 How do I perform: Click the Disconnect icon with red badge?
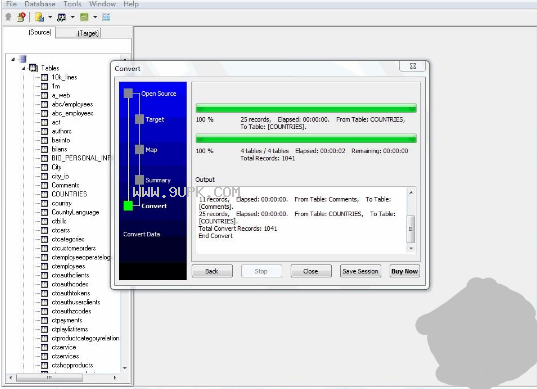point(22,17)
